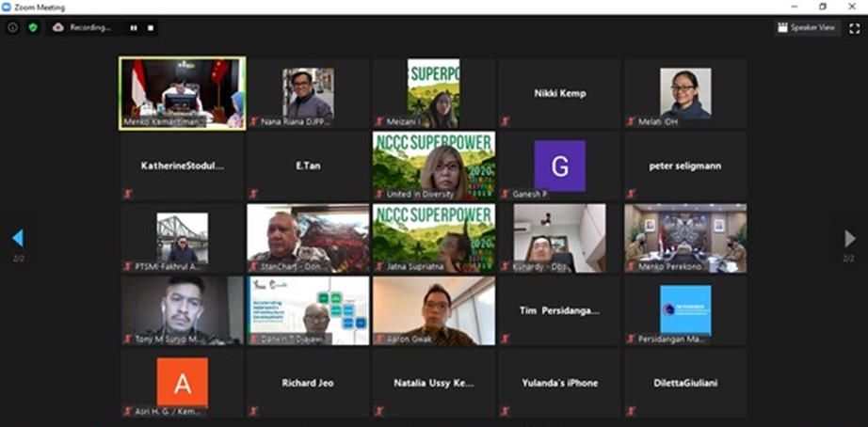Open the meeting information icon

click(12, 27)
